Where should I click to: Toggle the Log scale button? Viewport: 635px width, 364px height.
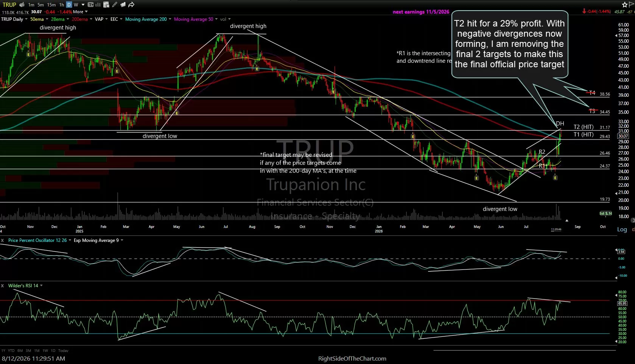pos(622,229)
